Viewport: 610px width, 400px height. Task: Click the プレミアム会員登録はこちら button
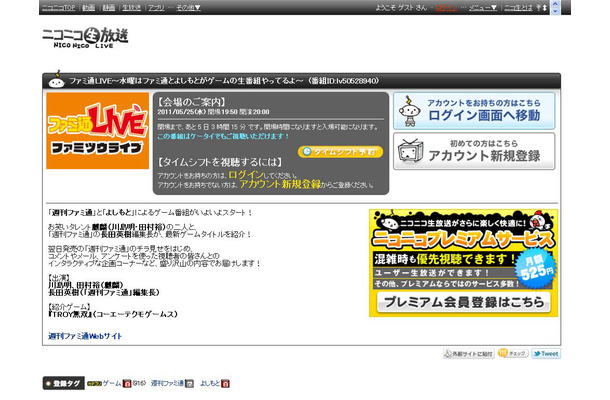[x=463, y=302]
